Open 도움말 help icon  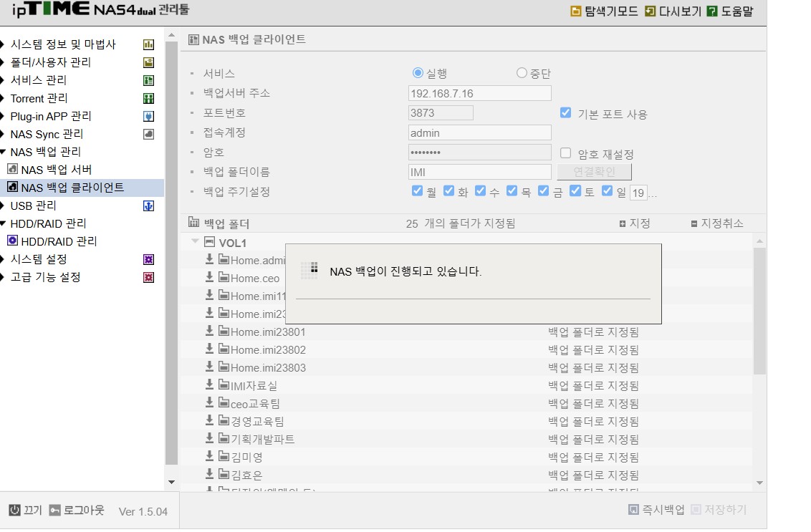point(711,11)
